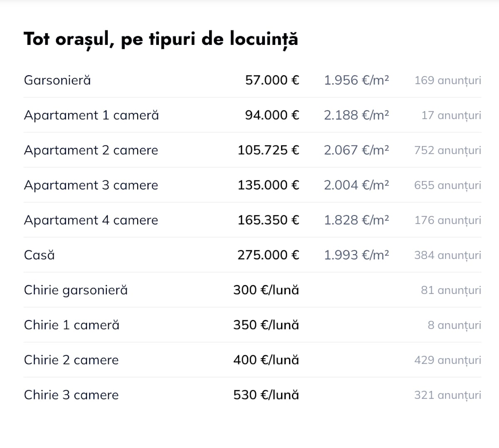Open the Chirie garsonieră row
The height and width of the screenshot is (448, 499).
[252, 290]
